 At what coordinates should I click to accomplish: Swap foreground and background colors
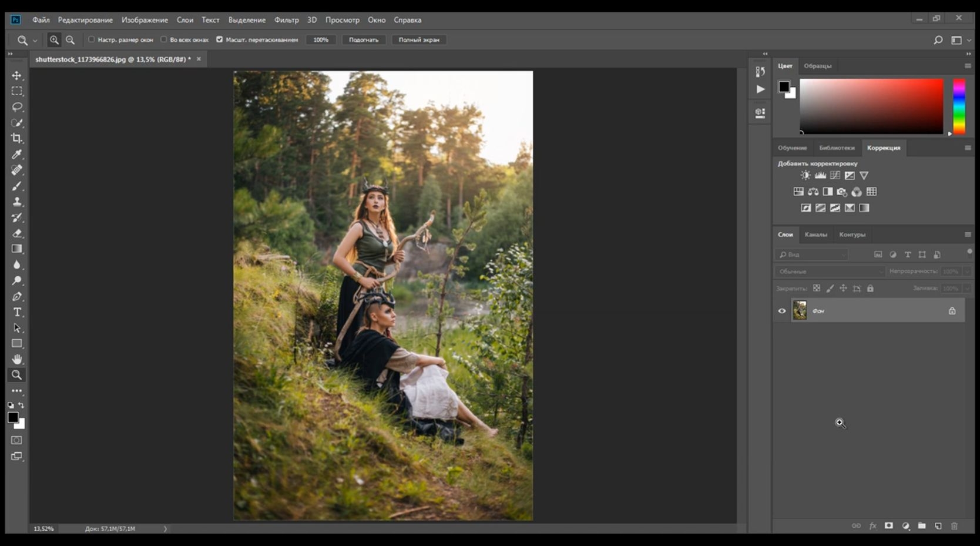21,406
